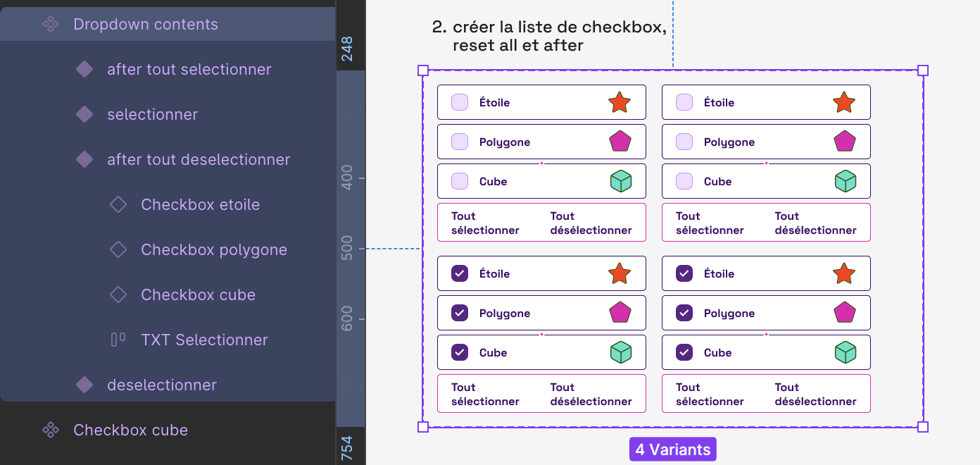Click the top-right selection resize handle
The width and height of the screenshot is (980, 465).
tap(923, 70)
